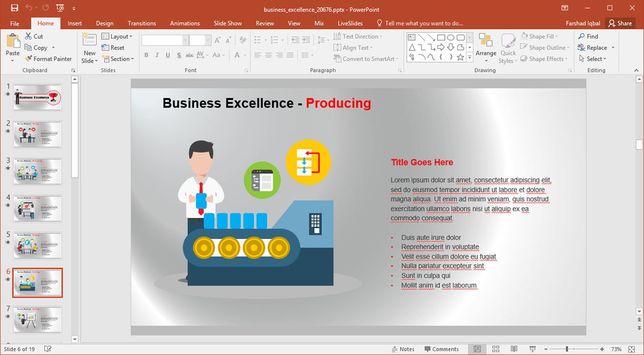
Task: Switch to the Design tab
Action: [105, 24]
